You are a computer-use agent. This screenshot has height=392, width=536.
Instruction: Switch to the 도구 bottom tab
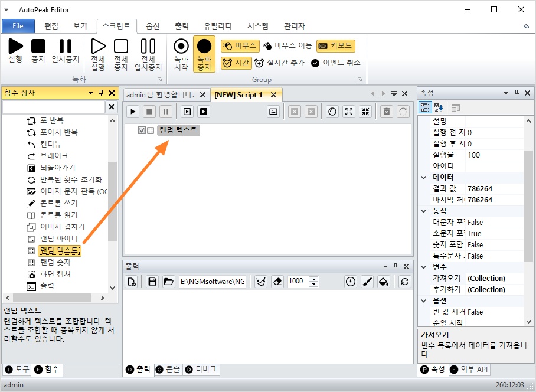click(18, 369)
